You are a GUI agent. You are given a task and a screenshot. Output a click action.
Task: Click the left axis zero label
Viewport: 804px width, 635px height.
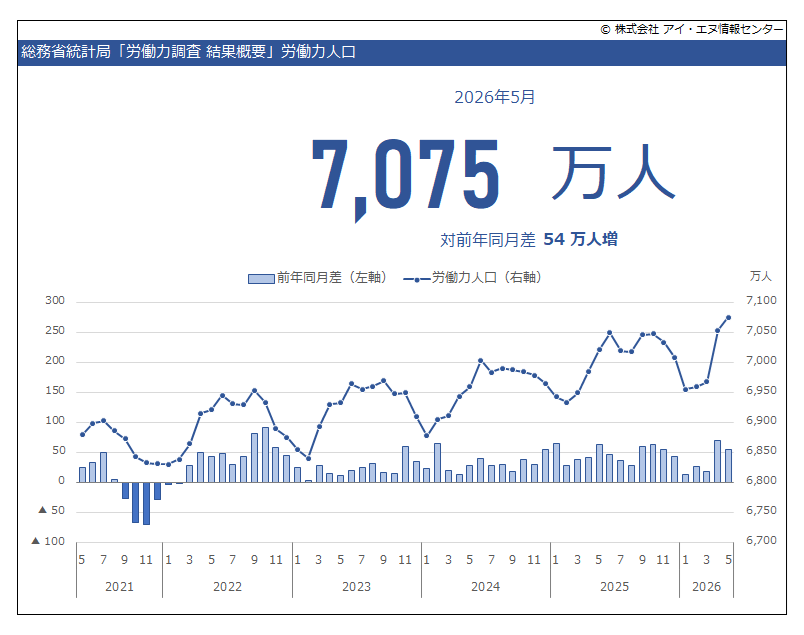(62, 481)
